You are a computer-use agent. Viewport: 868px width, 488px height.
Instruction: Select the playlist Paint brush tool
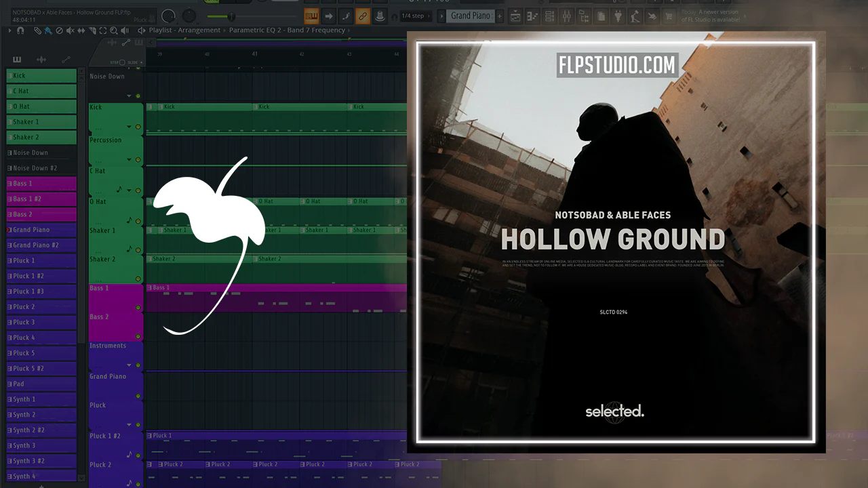click(x=48, y=30)
